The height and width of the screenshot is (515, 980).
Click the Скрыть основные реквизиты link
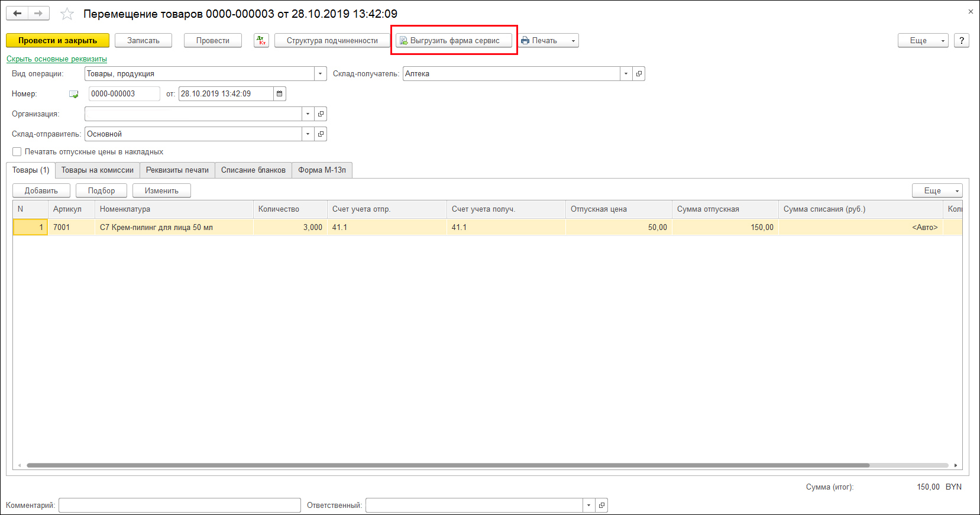click(57, 59)
